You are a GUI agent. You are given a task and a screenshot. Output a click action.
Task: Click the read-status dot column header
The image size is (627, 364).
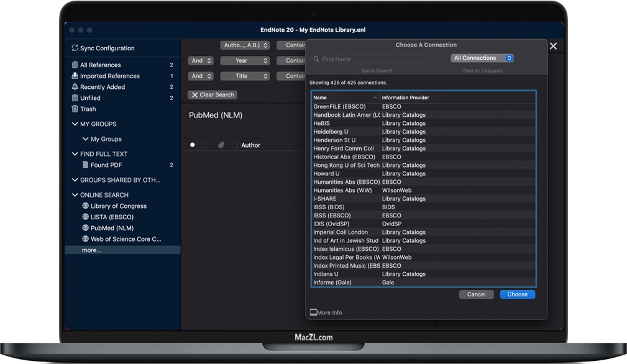[x=193, y=145]
